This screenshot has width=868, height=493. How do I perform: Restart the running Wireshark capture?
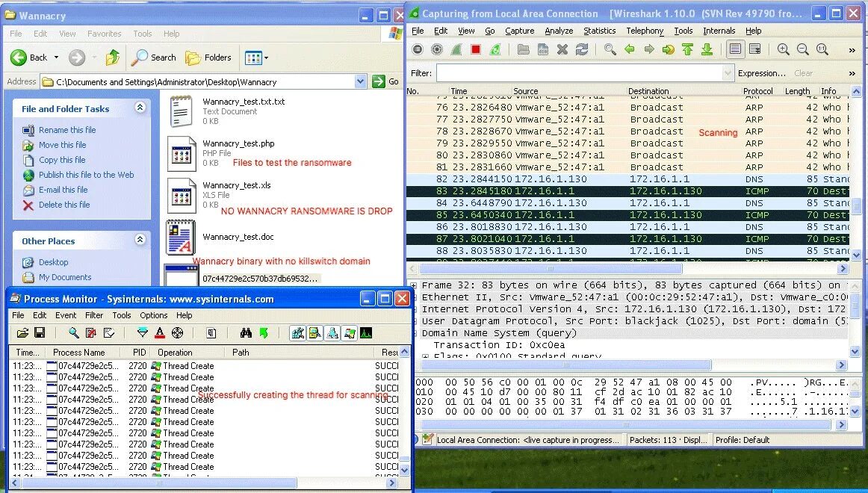pyautogui.click(x=495, y=50)
